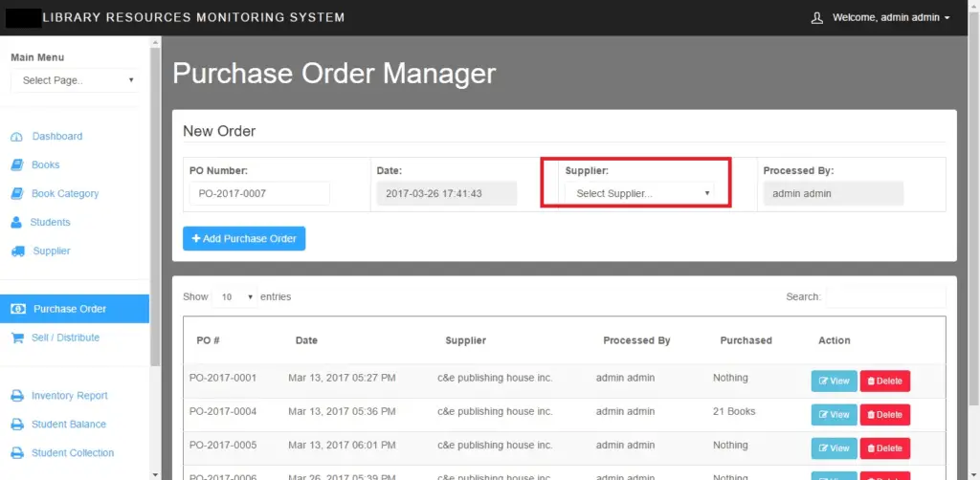Delete purchase order PO-2017-0005

[885, 448]
